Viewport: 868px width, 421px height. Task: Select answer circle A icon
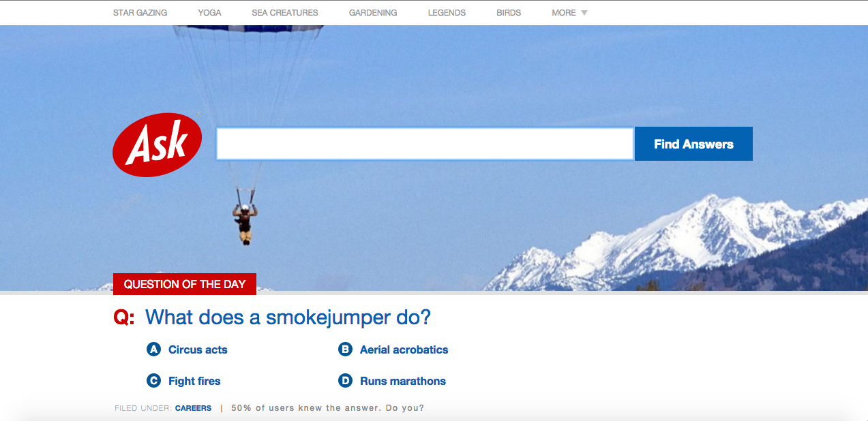154,349
